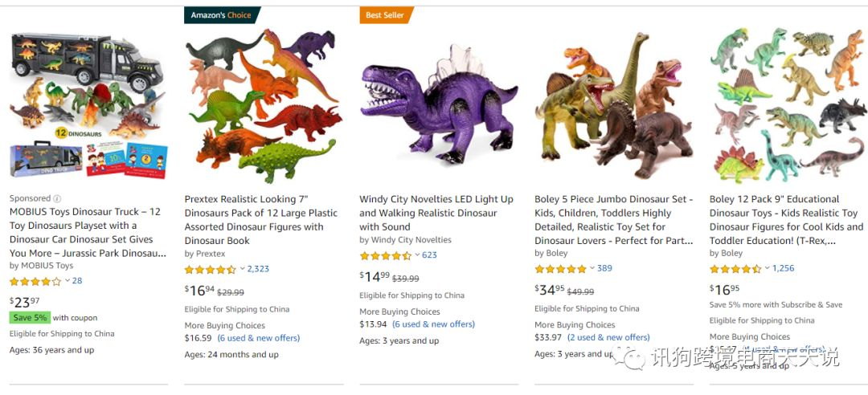The width and height of the screenshot is (868, 395).
Task: Click the Amazon's Choice badge
Action: 221,14
